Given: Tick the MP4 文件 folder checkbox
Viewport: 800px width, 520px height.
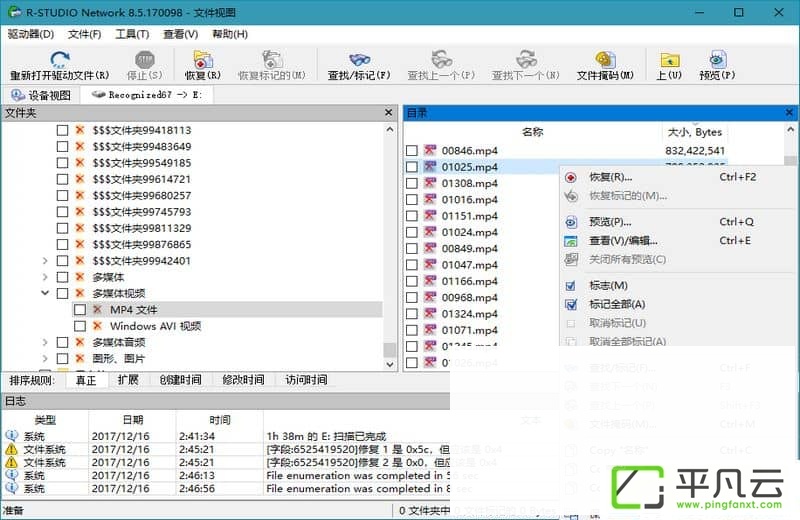Looking at the screenshot, I should pyautogui.click(x=80, y=310).
